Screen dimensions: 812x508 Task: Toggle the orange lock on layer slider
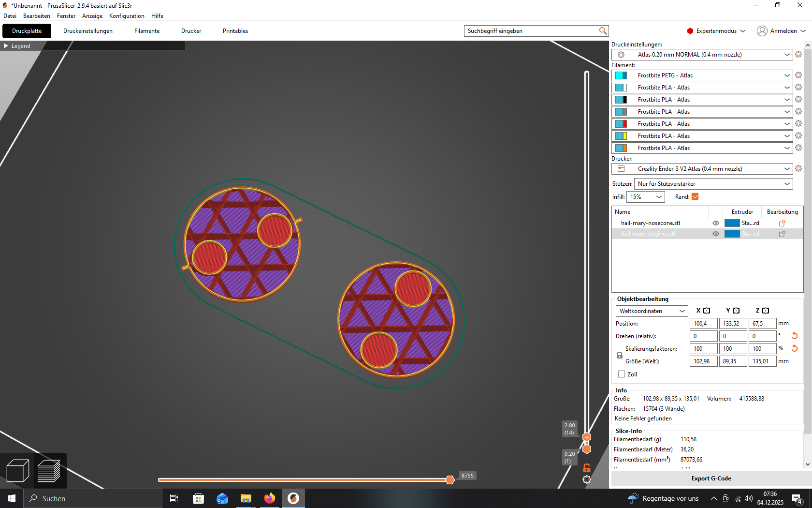point(587,468)
